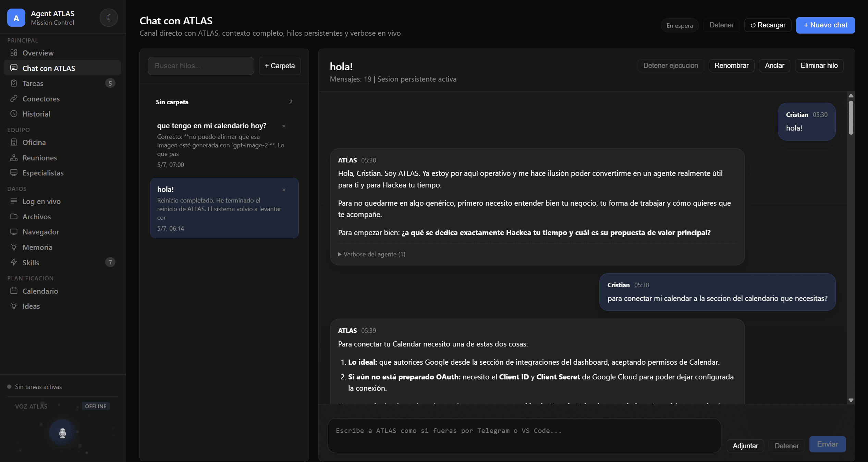Open Overview from the sidebar icon
868x462 pixels.
point(14,53)
